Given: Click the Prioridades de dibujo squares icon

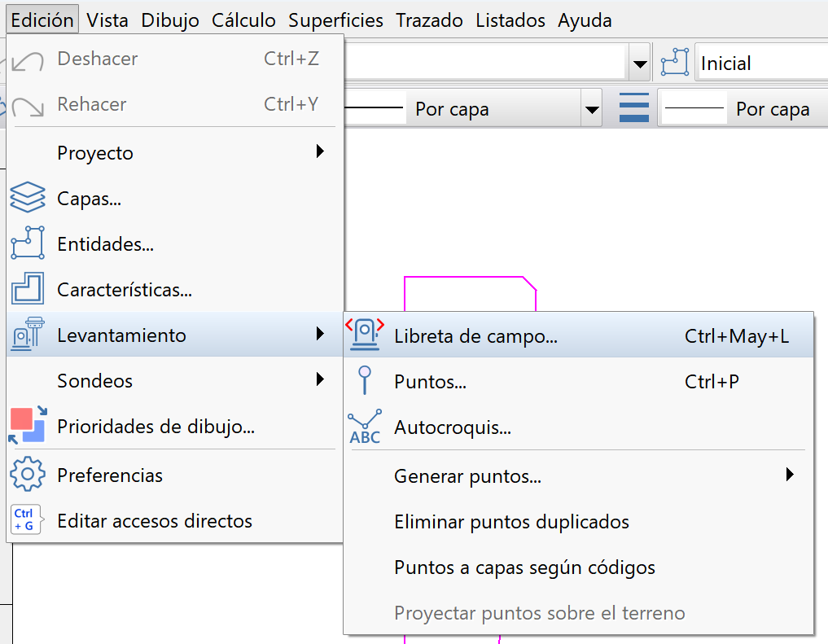Looking at the screenshot, I should (27, 426).
